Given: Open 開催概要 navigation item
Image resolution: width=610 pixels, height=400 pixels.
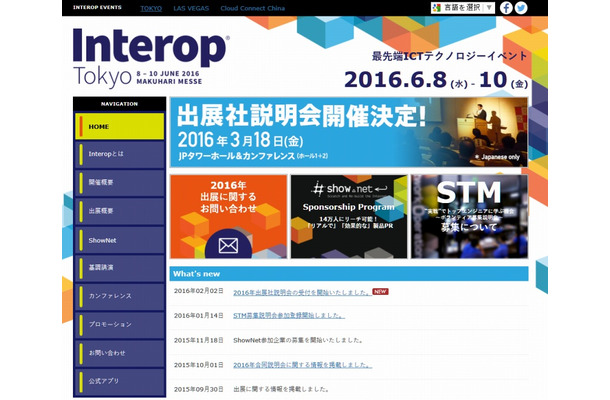Looking at the screenshot, I should pyautogui.click(x=120, y=182).
